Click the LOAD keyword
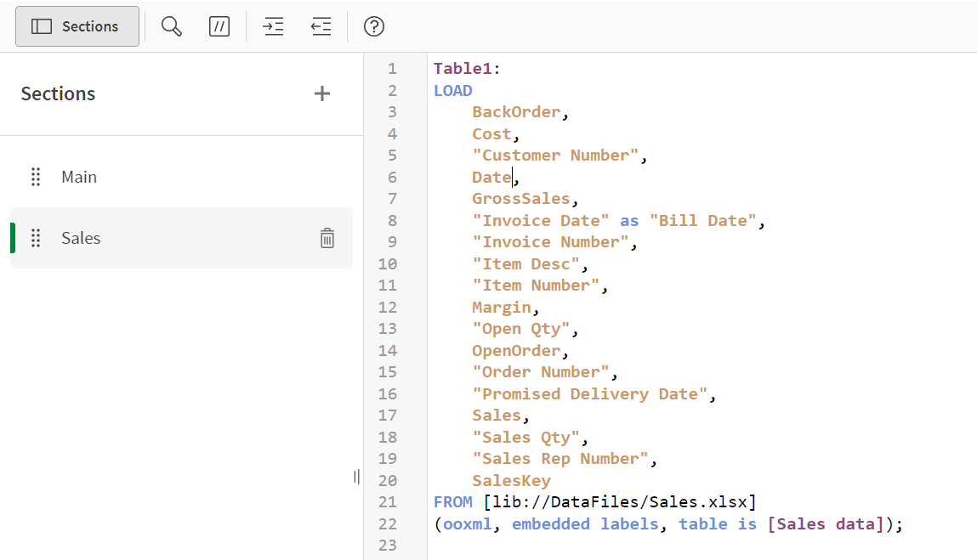Screen dimensions: 977x560 (x=453, y=90)
